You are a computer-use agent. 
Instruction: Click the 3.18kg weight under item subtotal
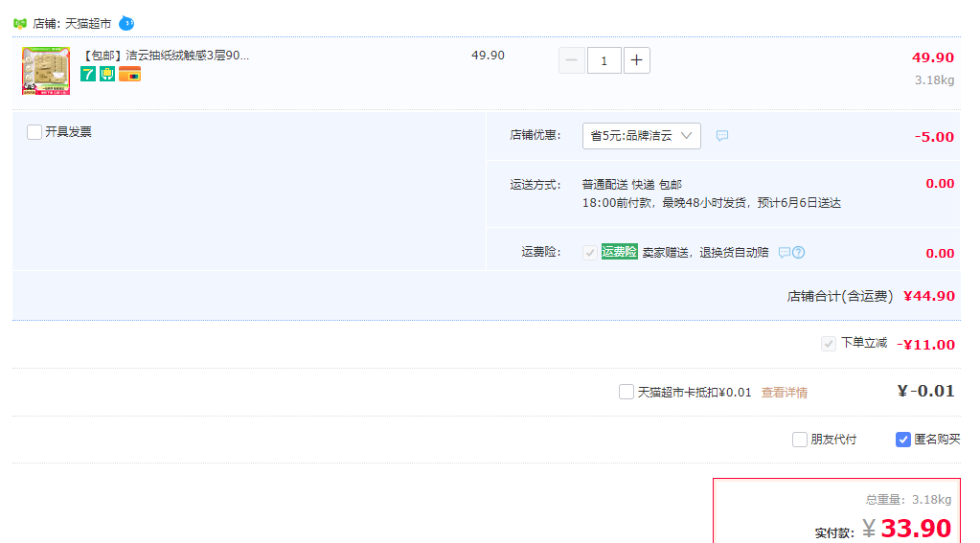(x=934, y=80)
